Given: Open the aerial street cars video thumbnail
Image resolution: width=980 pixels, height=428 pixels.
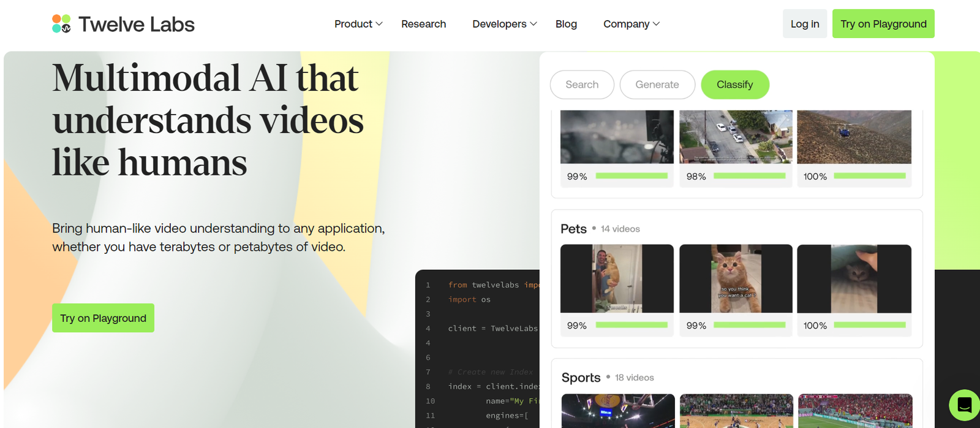Looking at the screenshot, I should pos(736,137).
